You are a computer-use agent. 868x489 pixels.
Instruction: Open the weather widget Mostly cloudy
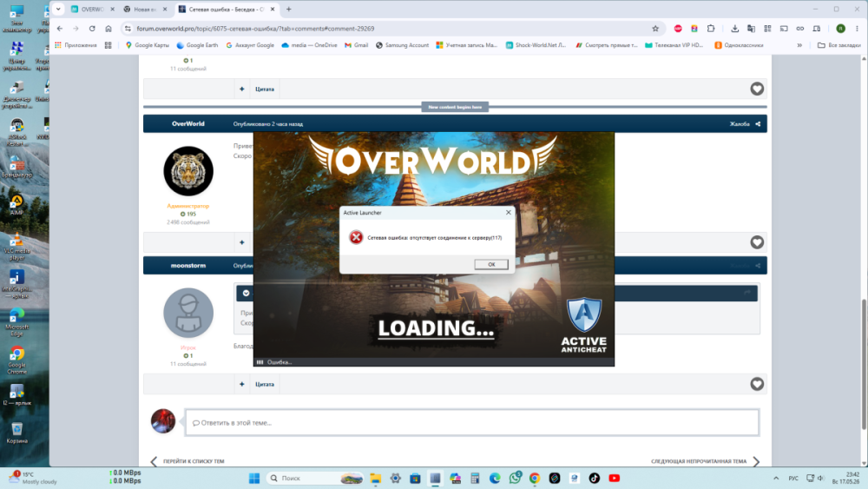(x=33, y=478)
